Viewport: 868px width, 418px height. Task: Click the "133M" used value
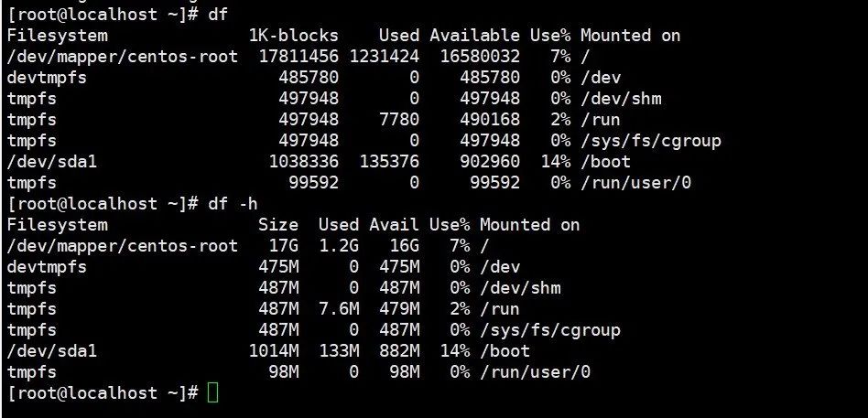339,351
